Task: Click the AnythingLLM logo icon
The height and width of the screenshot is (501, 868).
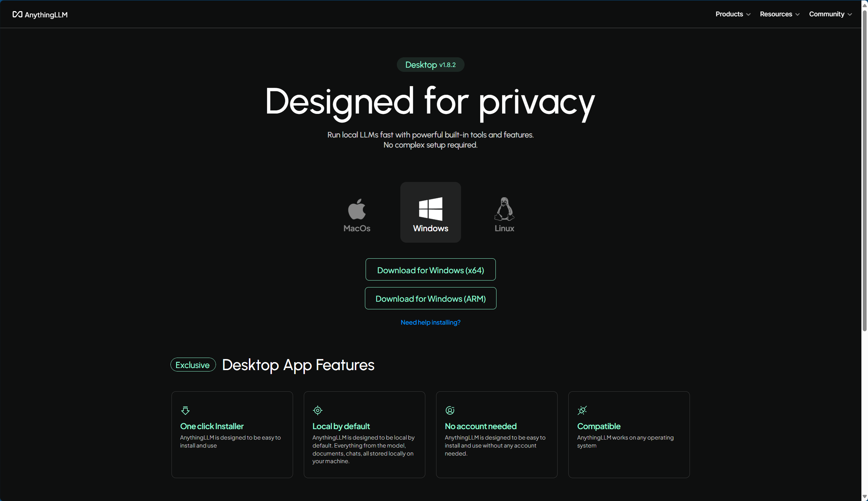Action: (17, 14)
